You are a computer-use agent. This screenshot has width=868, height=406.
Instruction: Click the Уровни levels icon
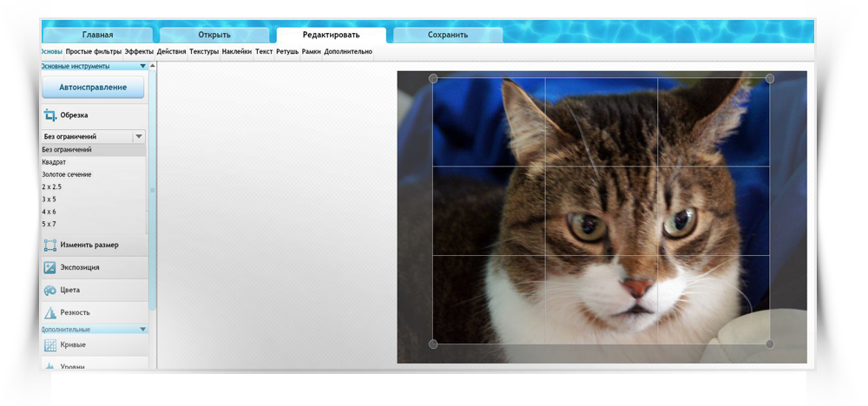click(50, 366)
